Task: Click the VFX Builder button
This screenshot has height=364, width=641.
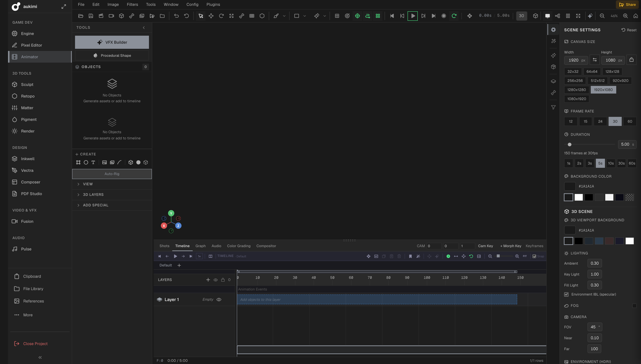Action: (x=112, y=42)
